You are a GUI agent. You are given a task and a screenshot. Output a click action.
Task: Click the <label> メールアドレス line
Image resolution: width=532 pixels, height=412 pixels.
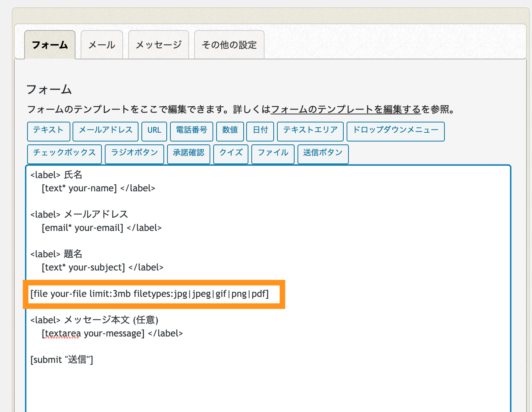[x=79, y=214]
